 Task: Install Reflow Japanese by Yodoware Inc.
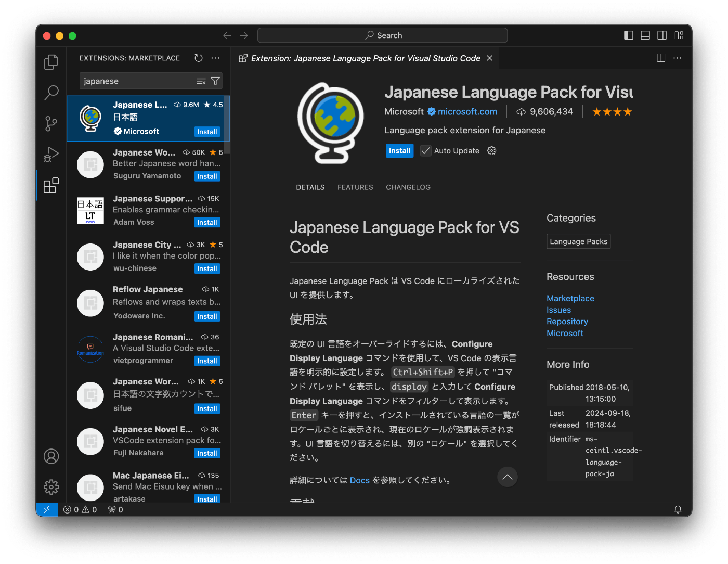coord(207,317)
